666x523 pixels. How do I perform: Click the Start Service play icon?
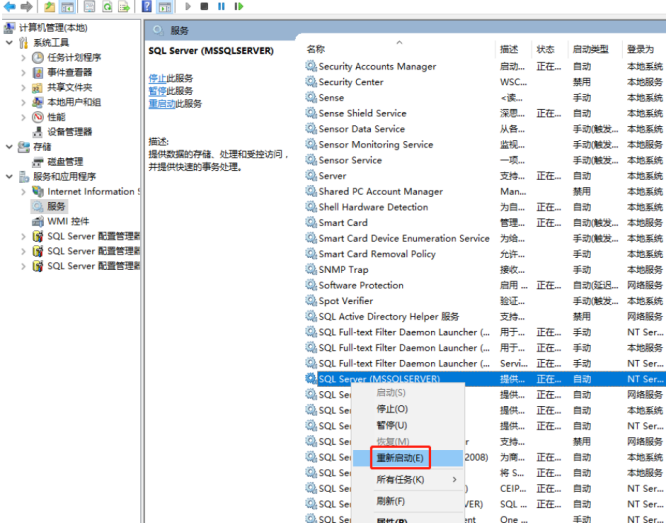pos(188,6)
